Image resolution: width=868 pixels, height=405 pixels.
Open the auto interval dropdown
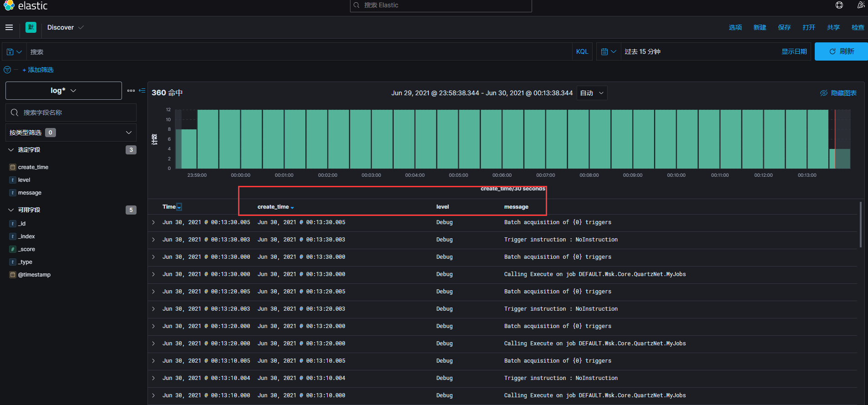point(592,93)
